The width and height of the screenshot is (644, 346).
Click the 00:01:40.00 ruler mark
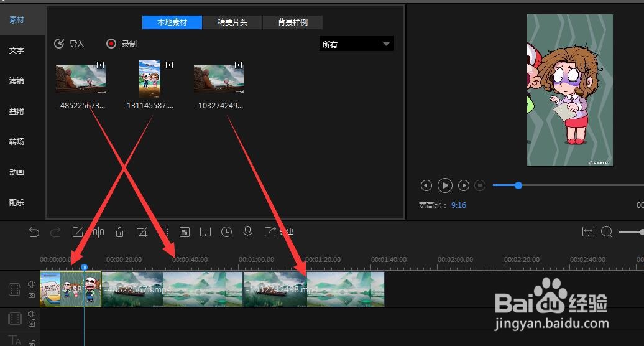(x=389, y=259)
